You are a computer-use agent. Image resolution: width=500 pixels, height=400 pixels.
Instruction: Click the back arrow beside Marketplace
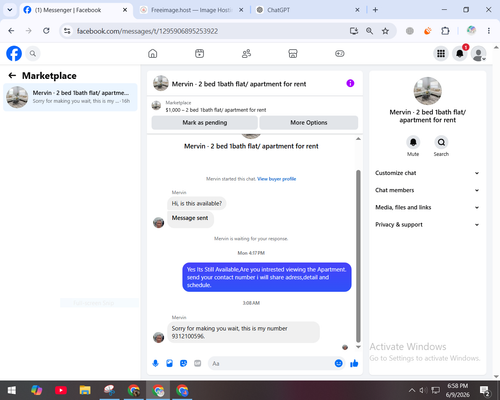tap(12, 76)
